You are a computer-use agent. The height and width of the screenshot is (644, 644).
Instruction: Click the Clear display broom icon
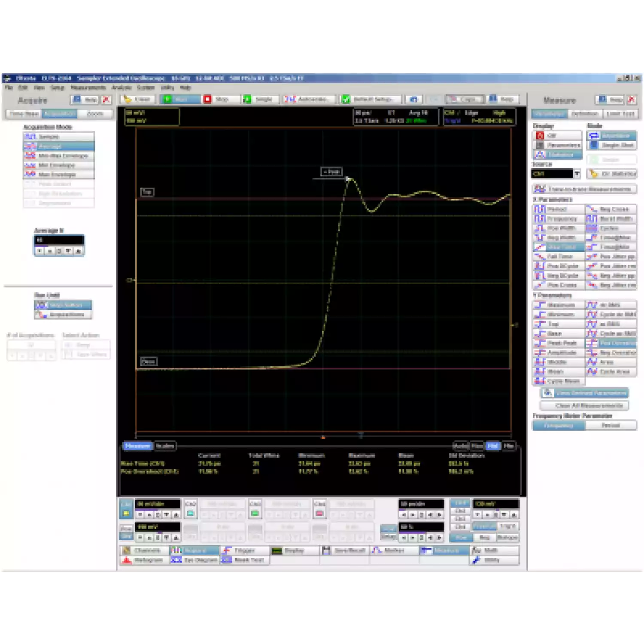point(128,99)
